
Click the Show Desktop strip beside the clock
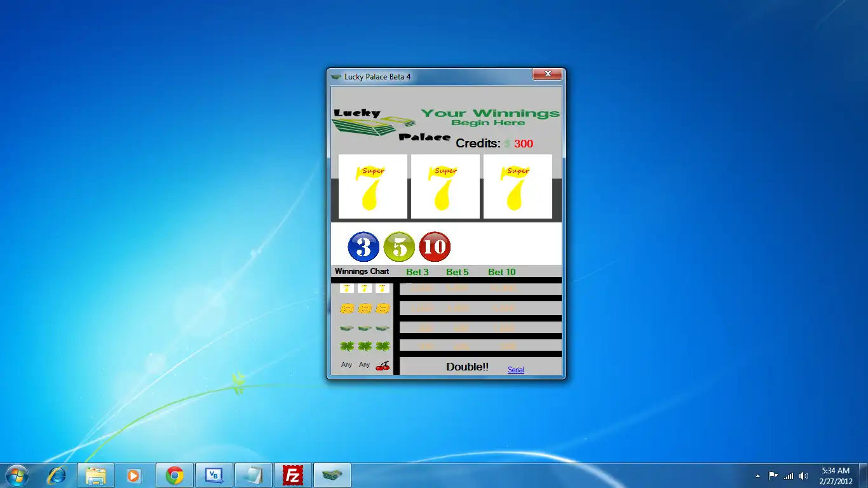pos(864,475)
